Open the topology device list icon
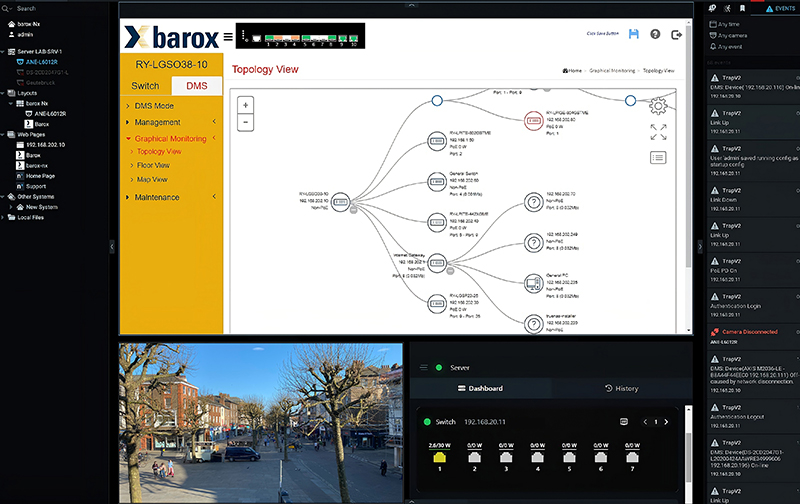 658,157
